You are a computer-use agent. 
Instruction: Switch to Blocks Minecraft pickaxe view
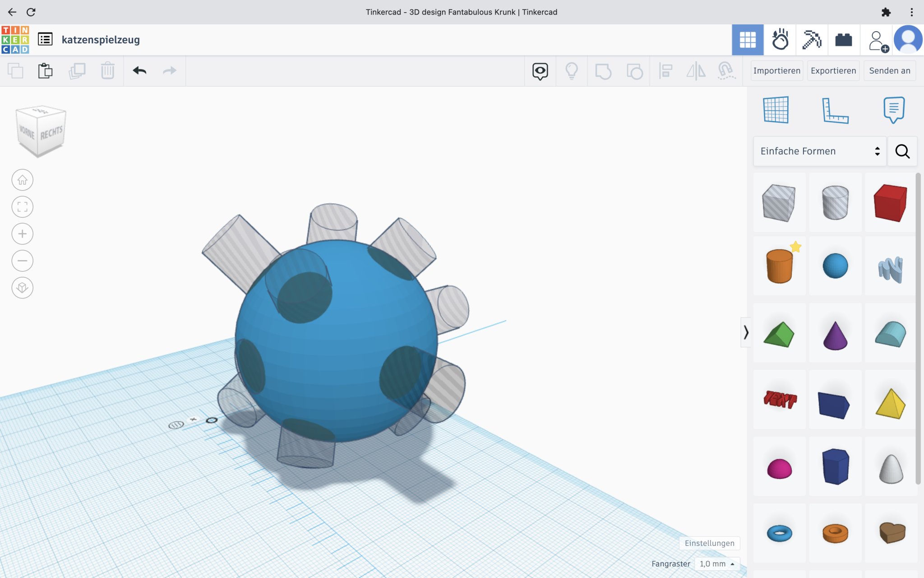(x=811, y=40)
